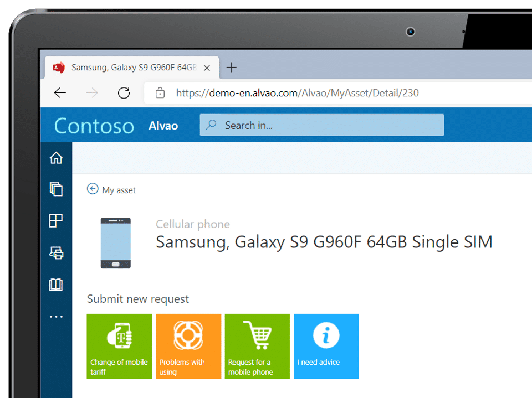Open the Problems with using tile
532x398 pixels.
[188, 346]
